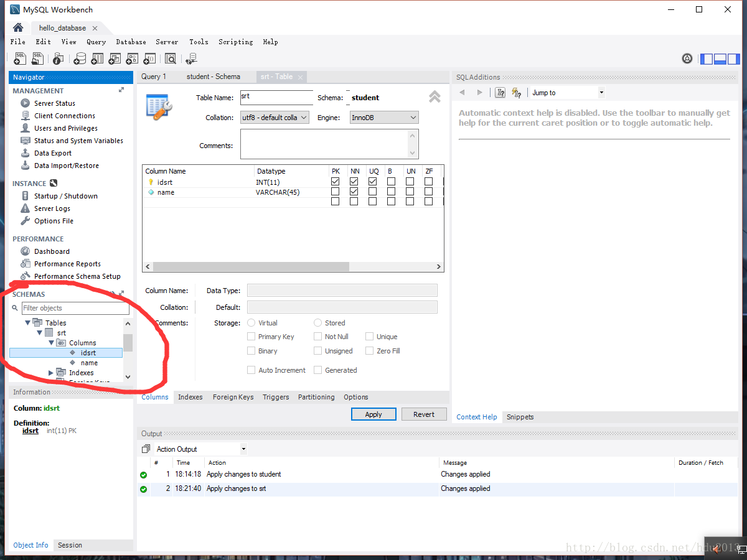Collapse the table header double-arrow icon
747x560 pixels.
pyautogui.click(x=435, y=96)
